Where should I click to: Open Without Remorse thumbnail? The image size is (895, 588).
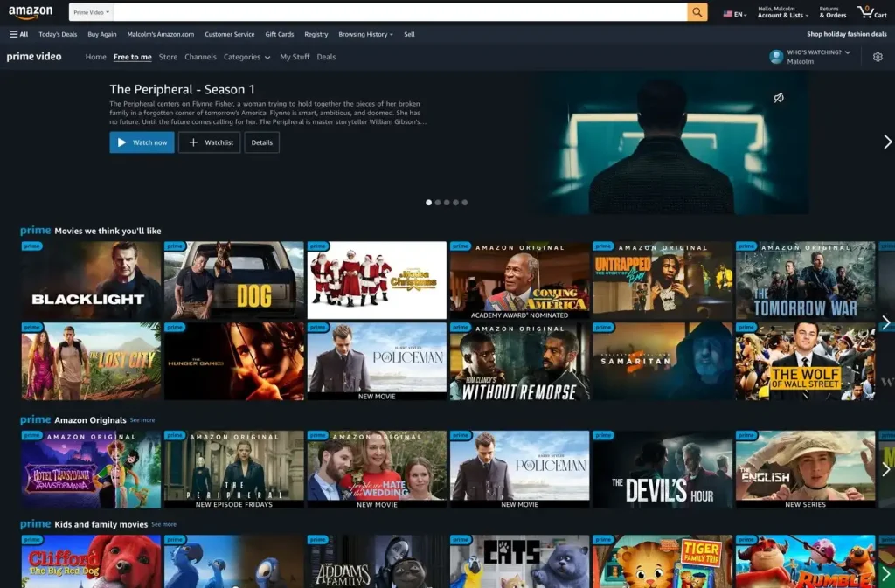tap(519, 361)
